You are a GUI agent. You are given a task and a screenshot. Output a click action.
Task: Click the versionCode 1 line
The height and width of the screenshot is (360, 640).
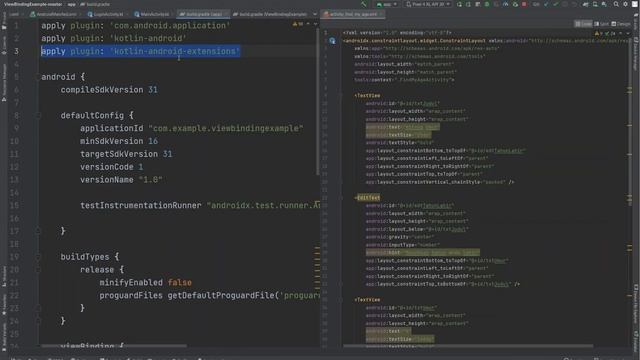[x=111, y=167]
